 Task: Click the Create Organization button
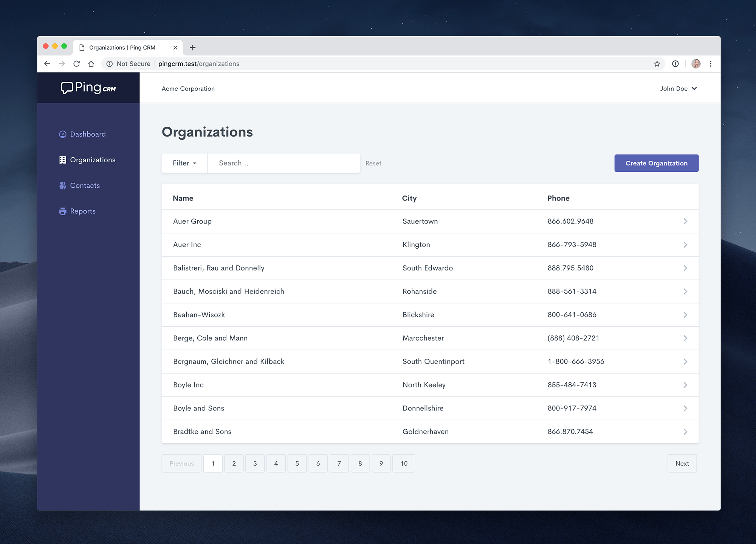(656, 163)
